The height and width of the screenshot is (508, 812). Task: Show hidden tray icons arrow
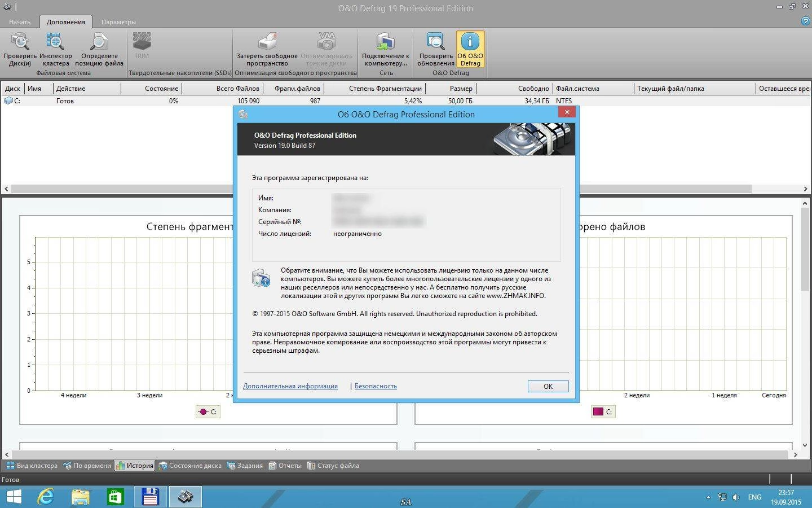tap(708, 497)
